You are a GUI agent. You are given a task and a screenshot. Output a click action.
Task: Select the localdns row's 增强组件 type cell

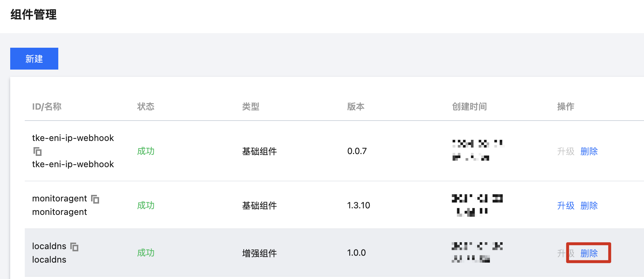tap(259, 253)
